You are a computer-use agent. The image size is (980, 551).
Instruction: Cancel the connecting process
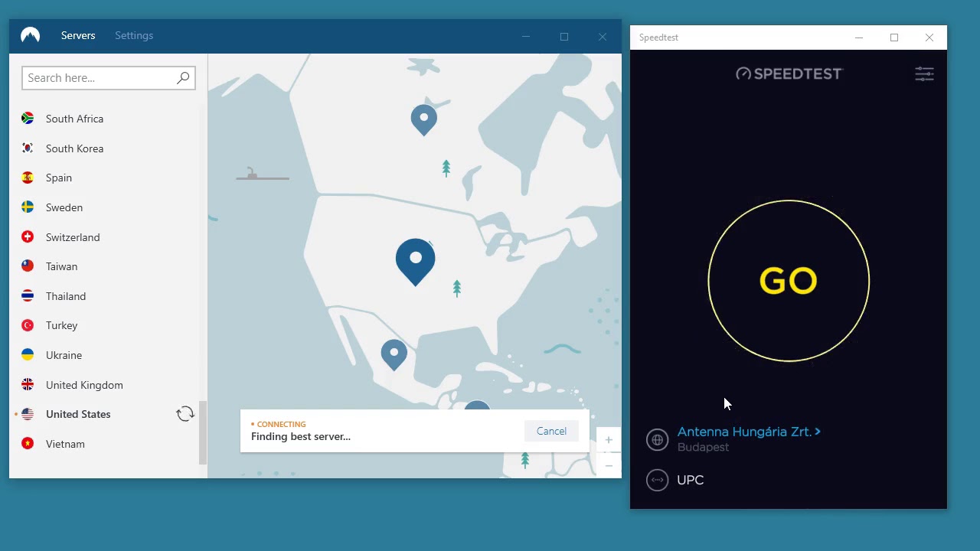click(551, 431)
